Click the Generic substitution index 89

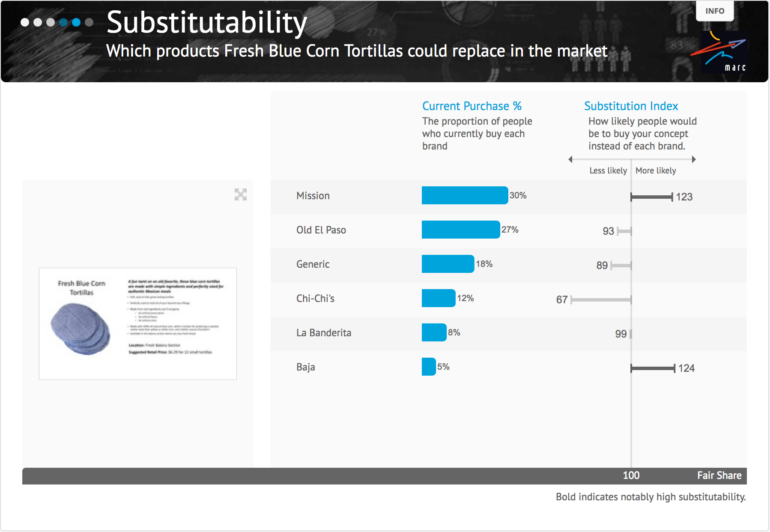click(602, 266)
